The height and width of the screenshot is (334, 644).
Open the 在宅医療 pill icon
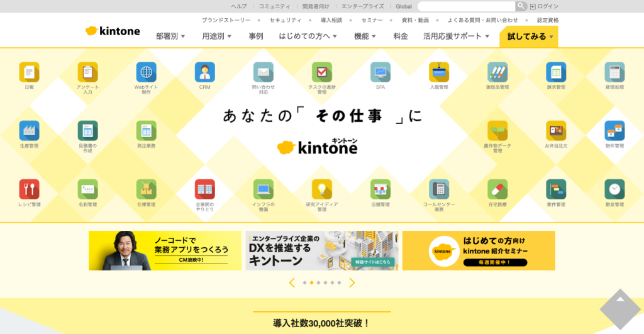tap(497, 189)
